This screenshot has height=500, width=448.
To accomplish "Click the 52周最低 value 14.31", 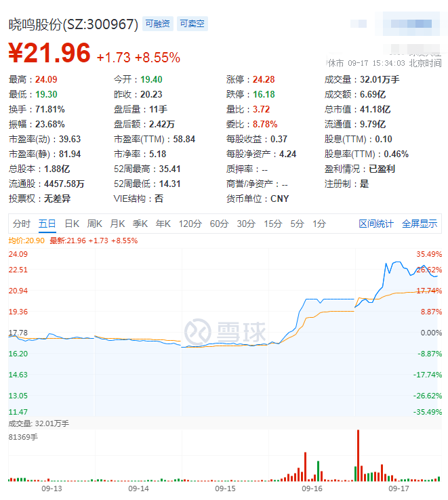I will tap(169, 184).
